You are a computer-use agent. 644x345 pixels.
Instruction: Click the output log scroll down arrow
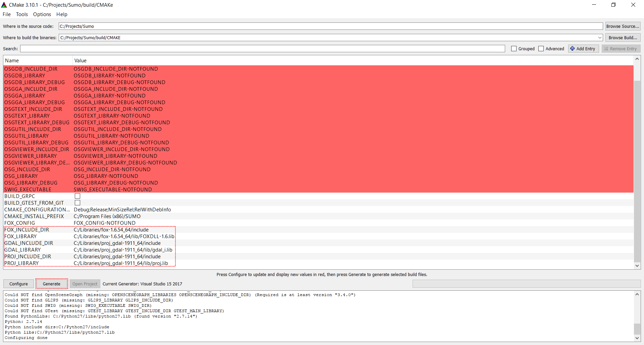pyautogui.click(x=637, y=338)
